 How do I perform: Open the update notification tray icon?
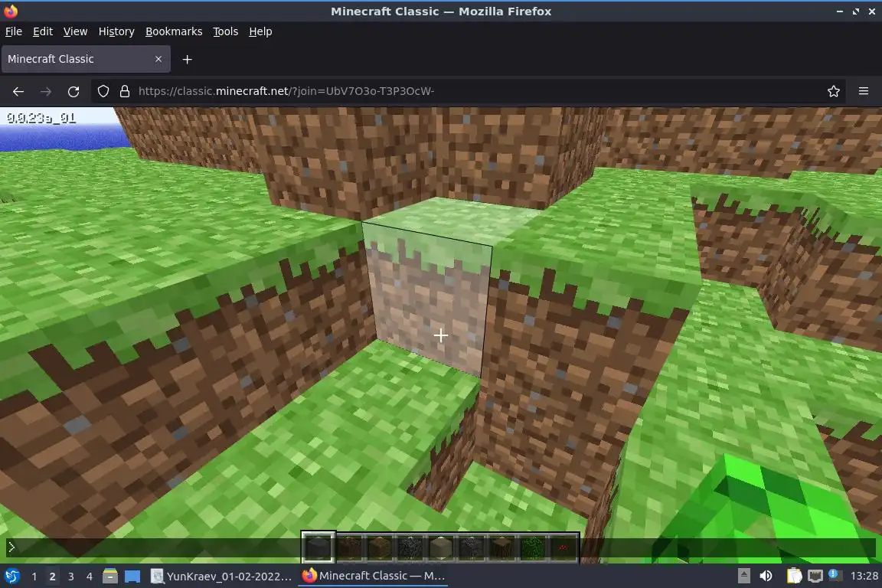pyautogui.click(x=835, y=575)
